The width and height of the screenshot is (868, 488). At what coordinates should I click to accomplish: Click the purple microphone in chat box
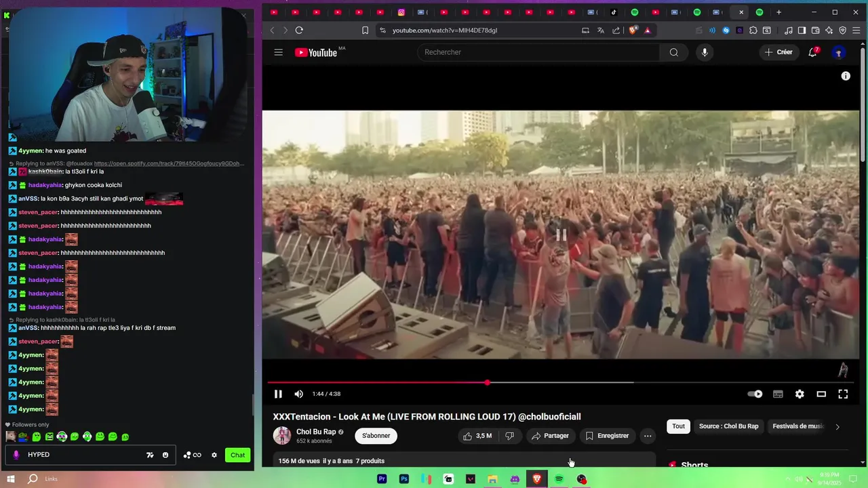[16, 455]
